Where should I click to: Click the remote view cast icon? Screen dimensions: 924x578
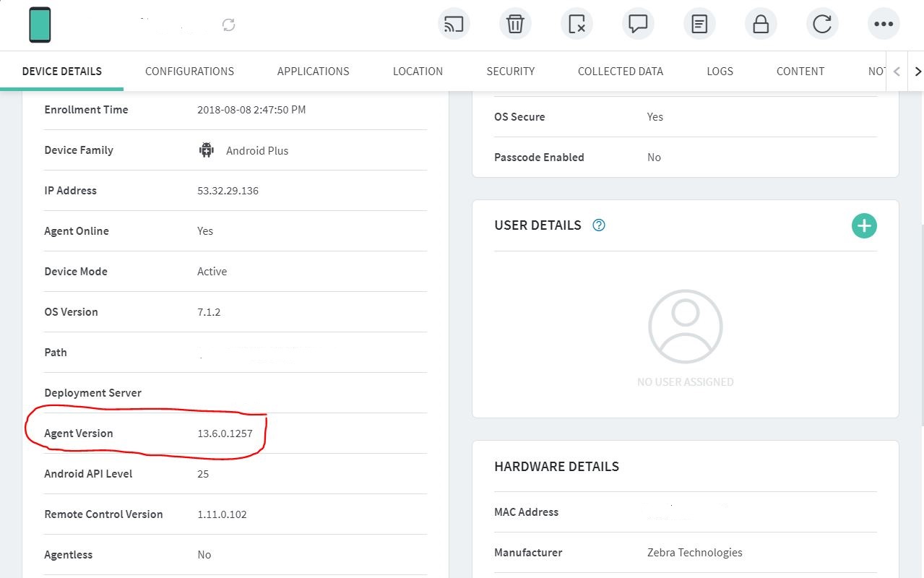(x=454, y=25)
